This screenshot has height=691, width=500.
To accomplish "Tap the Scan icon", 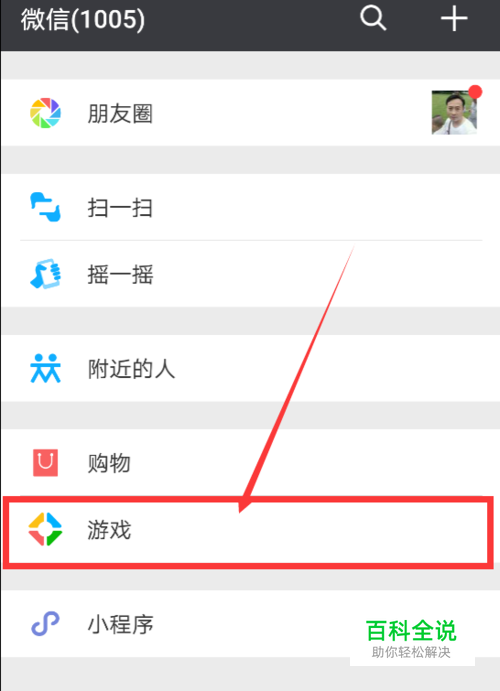I will point(45,207).
